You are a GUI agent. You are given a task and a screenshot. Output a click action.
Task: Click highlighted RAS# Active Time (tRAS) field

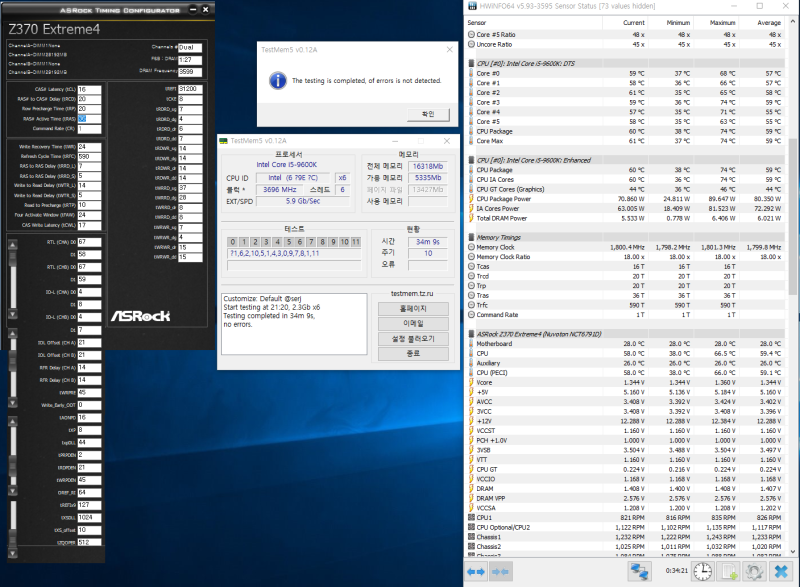(x=89, y=119)
